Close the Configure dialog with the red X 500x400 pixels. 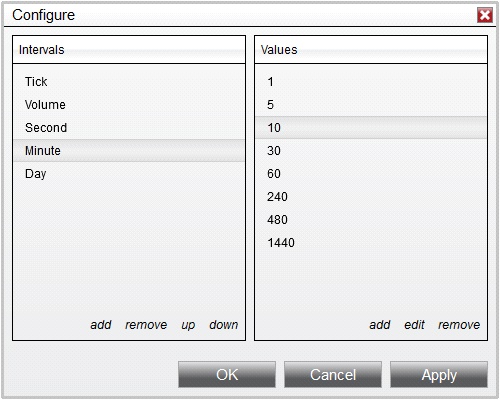click(x=485, y=15)
